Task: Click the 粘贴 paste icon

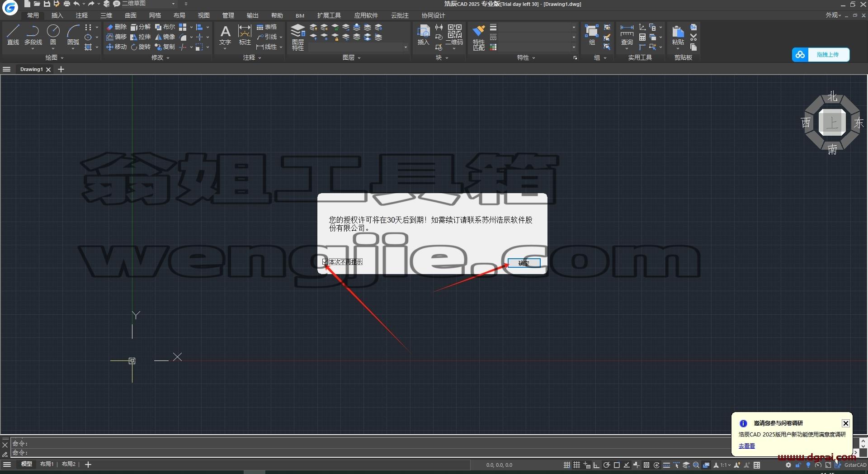Action: [678, 35]
